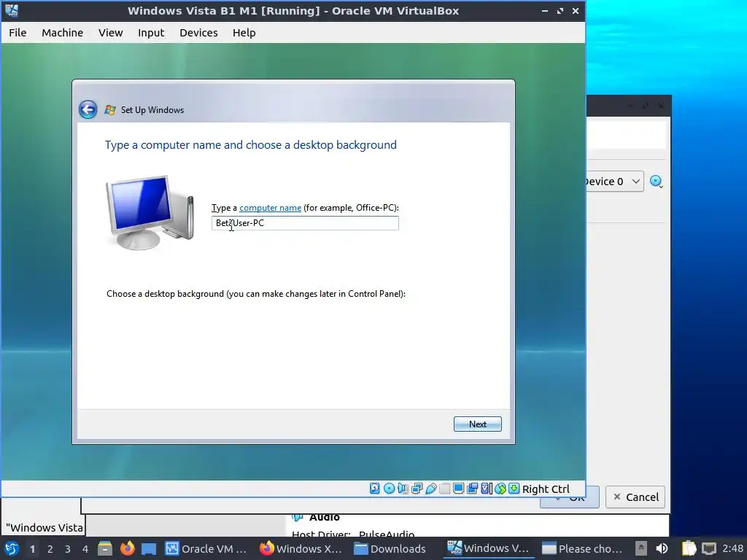Click the recording indicator icon

472,489
